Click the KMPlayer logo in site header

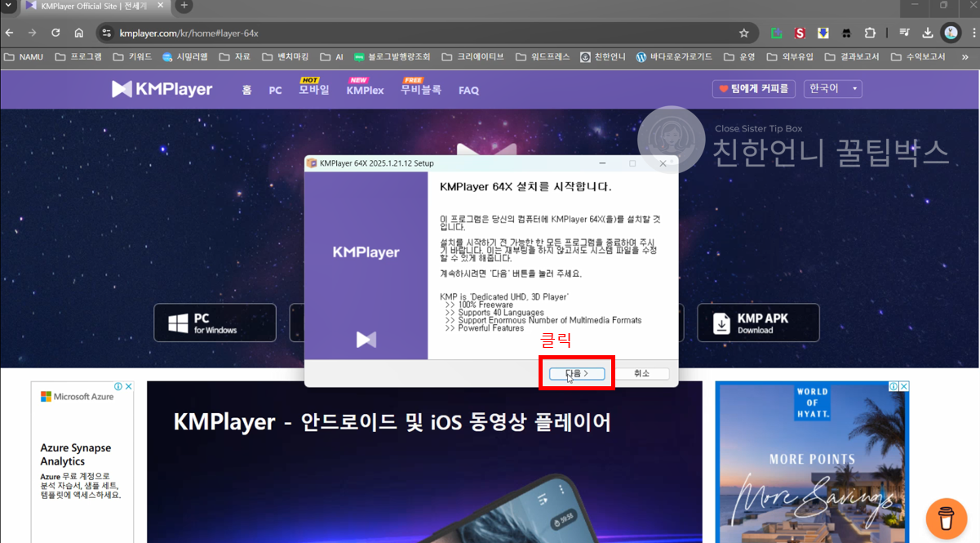[x=162, y=89]
